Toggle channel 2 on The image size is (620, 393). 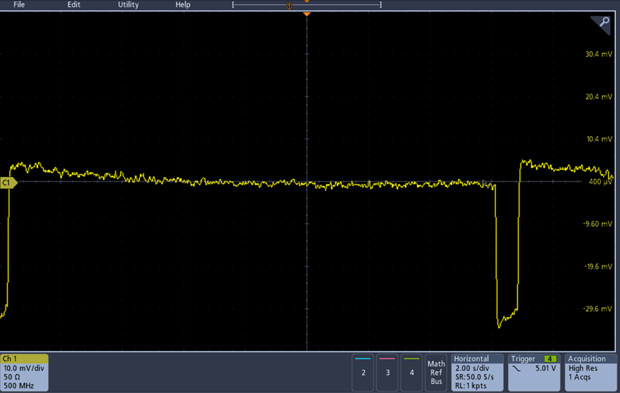click(x=363, y=372)
